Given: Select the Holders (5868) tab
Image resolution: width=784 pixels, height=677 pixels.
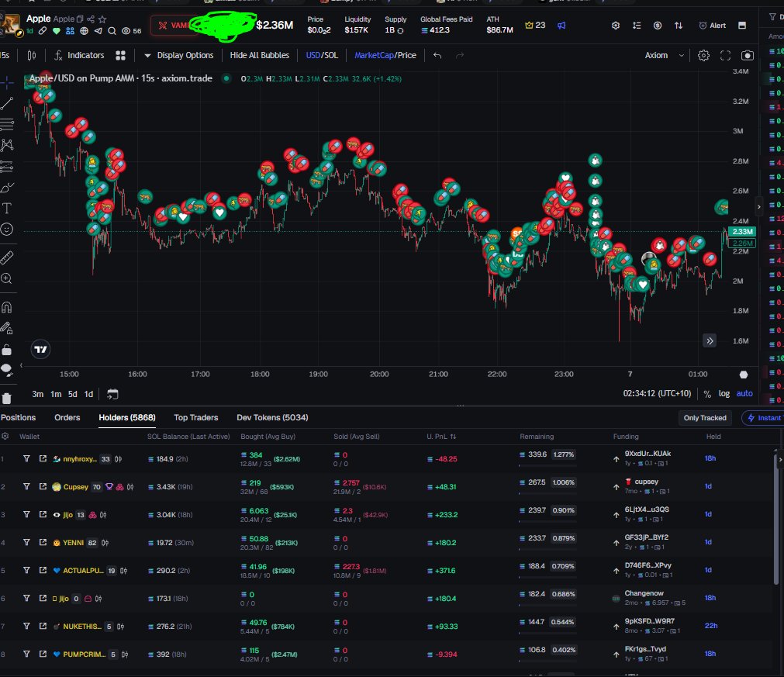Looking at the screenshot, I should click(127, 417).
